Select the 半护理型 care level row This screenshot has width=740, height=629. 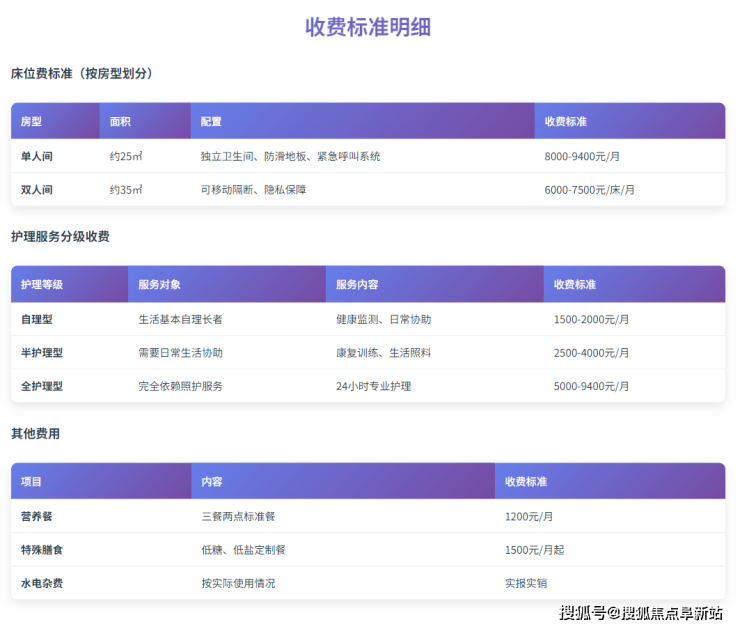(x=42, y=352)
